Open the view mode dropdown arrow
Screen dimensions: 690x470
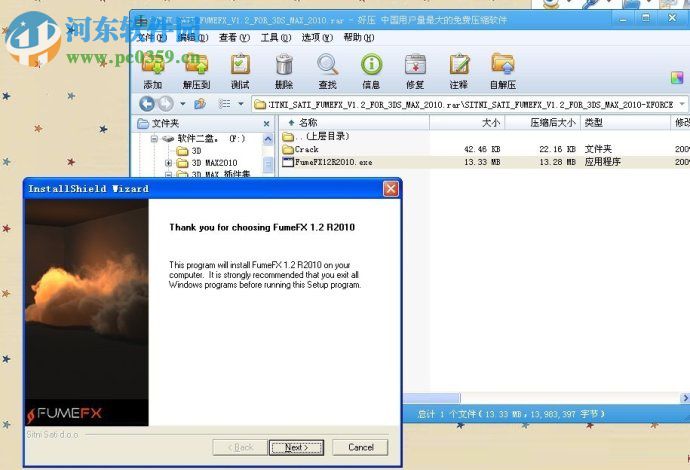point(241,104)
